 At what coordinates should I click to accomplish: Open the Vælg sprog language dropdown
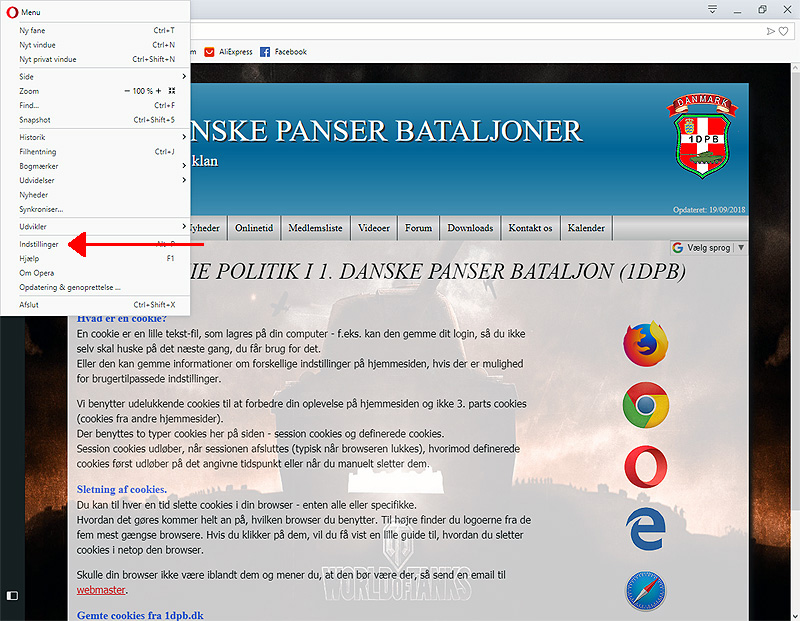tap(709, 247)
